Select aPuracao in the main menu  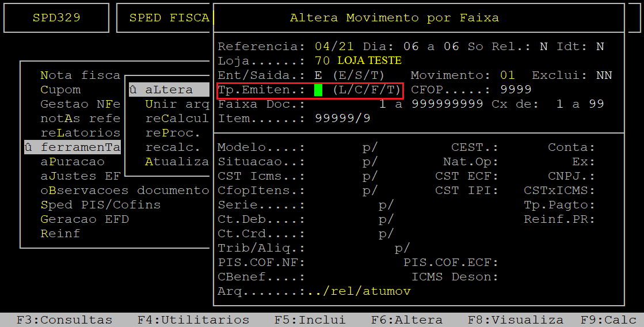click(73, 161)
